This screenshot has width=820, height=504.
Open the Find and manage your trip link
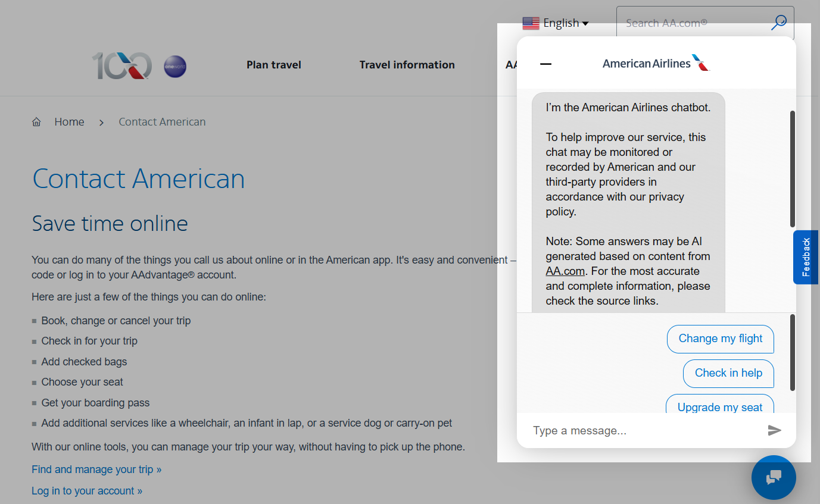(x=96, y=469)
